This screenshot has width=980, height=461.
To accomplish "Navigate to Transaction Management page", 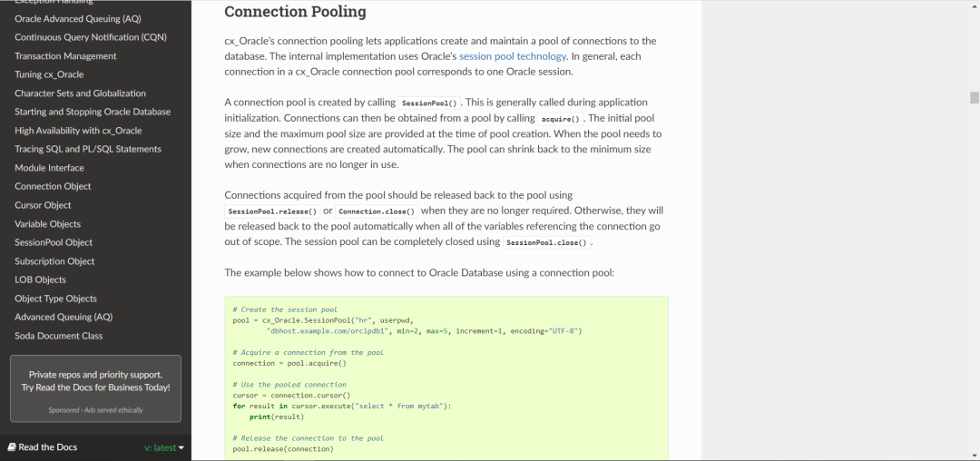I will (65, 56).
